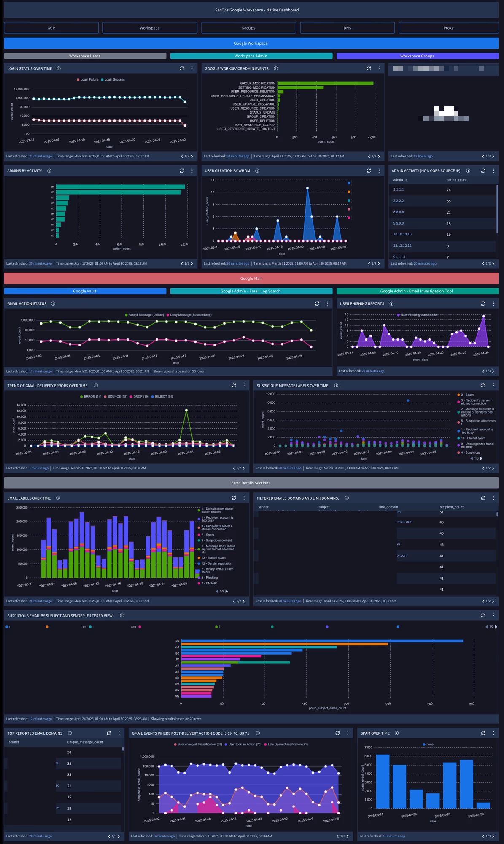The image size is (504, 844).
Task: Open options menu for Spam Over Time
Action: [x=493, y=733]
